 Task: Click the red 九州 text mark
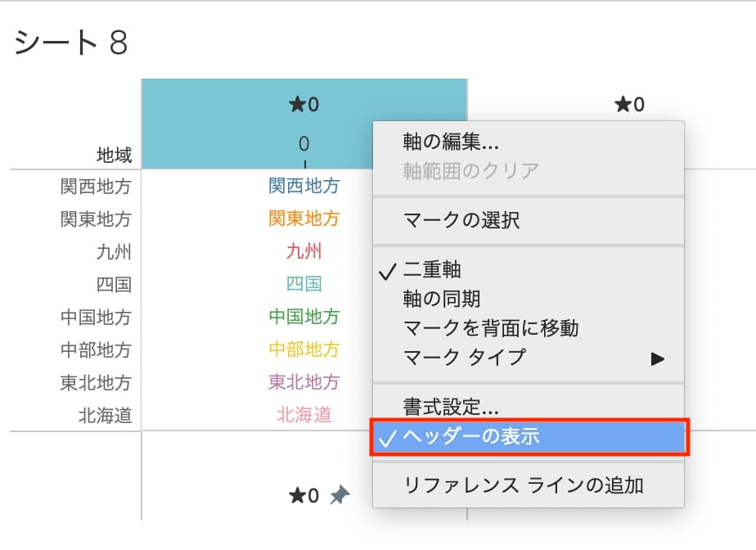point(304,251)
